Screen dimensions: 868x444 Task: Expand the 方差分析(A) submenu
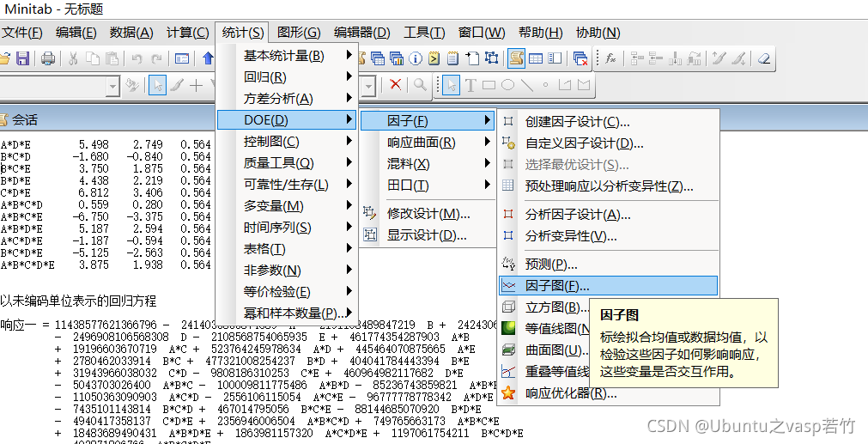pos(288,99)
